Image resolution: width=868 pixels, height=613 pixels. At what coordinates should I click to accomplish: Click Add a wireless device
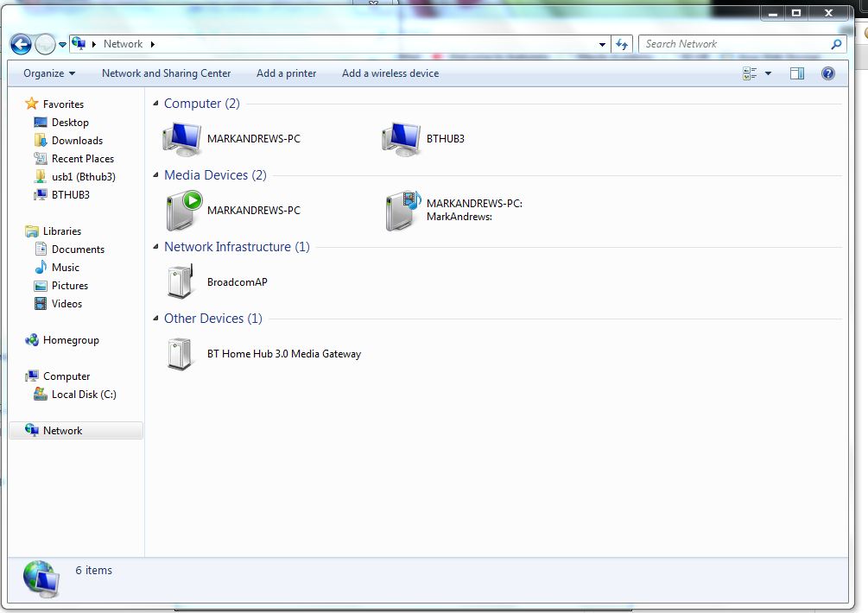(x=390, y=73)
